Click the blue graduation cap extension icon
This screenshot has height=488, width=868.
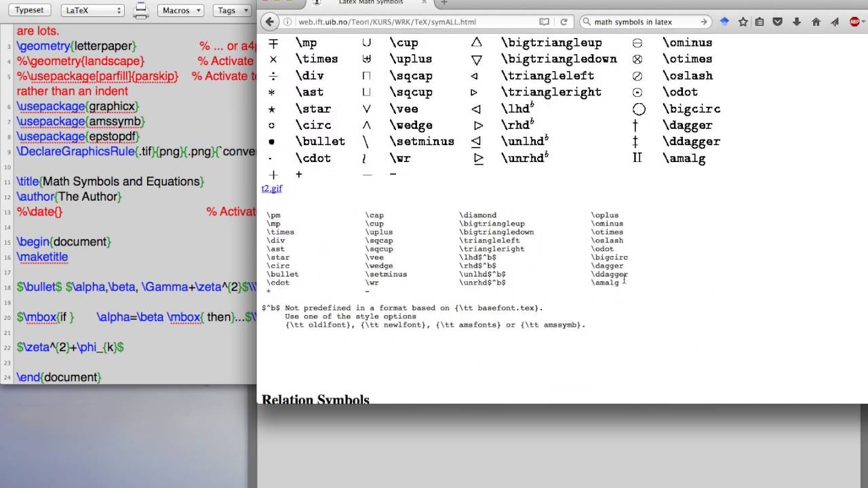click(x=724, y=22)
